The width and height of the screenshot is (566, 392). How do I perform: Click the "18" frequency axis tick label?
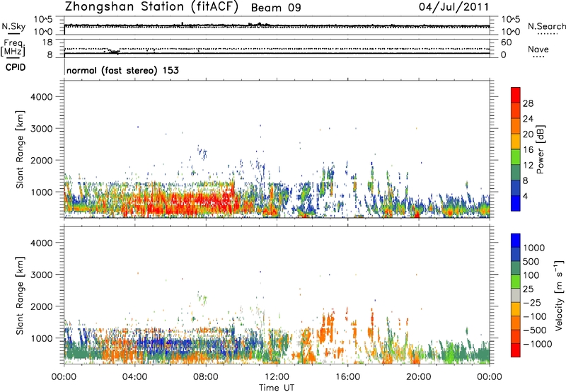[47, 42]
